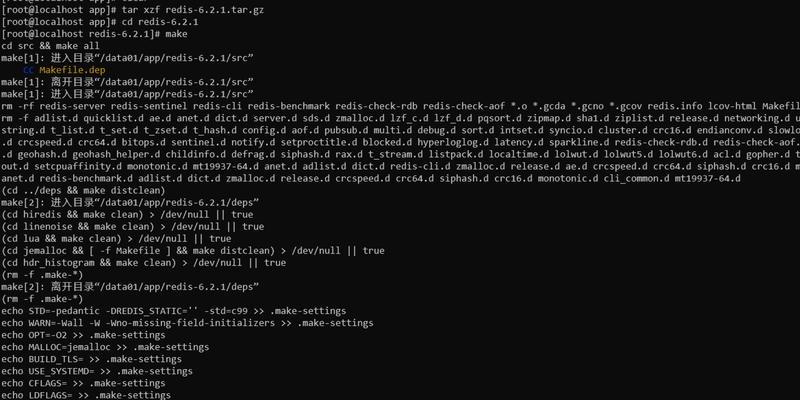Viewport: 800px width, 400px height.
Task: Click the '(cd hiredis && make clean)' line
Action: click(127, 214)
